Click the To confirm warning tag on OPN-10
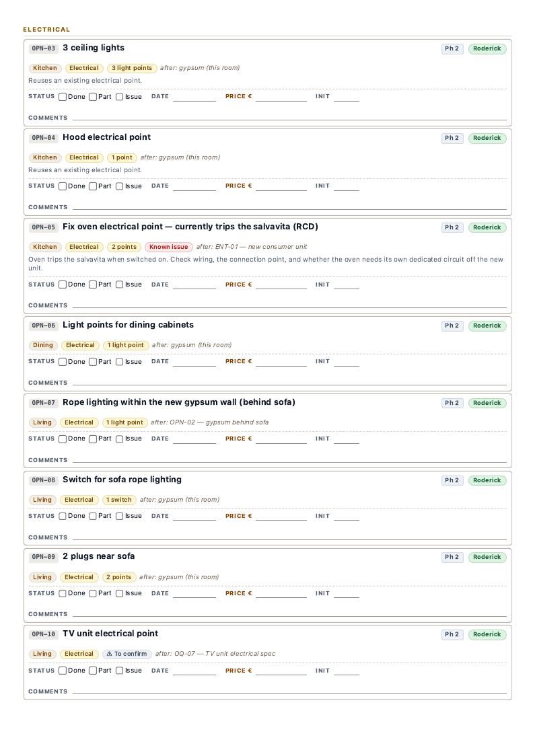 (x=127, y=654)
